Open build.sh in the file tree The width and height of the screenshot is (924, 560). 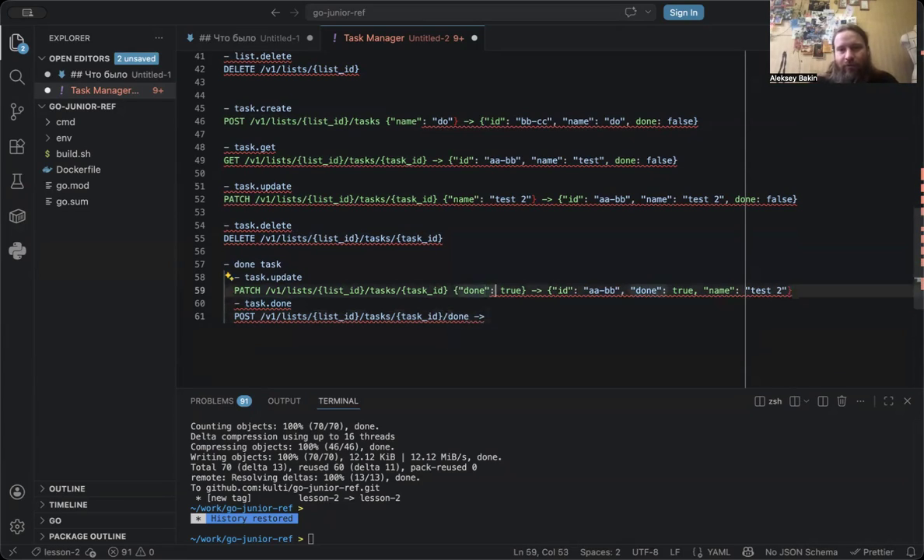coord(73,154)
